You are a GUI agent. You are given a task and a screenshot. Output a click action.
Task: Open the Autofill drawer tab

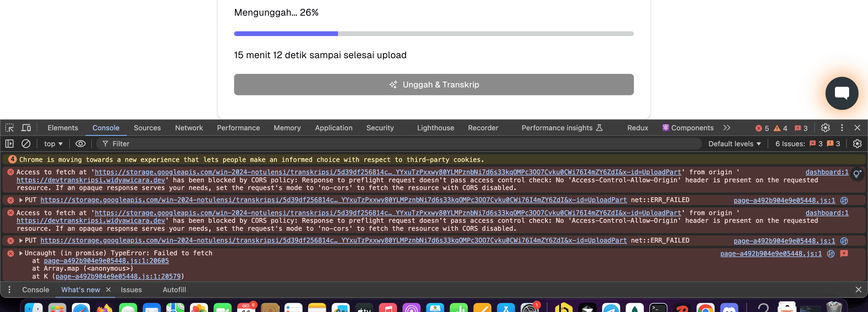click(174, 290)
